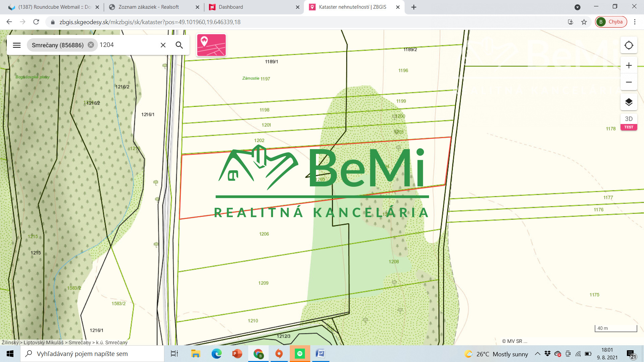The image size is (644, 362).
Task: Open Dropbox tray icon
Action: pos(547,354)
